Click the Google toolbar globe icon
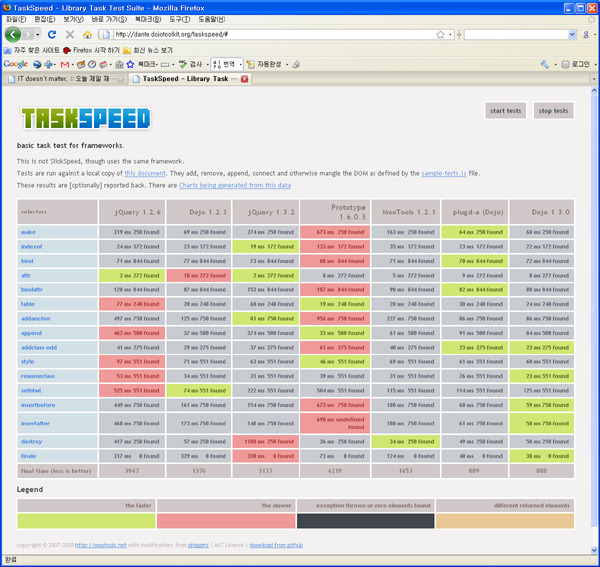This screenshot has height=567, width=600. 37,64
